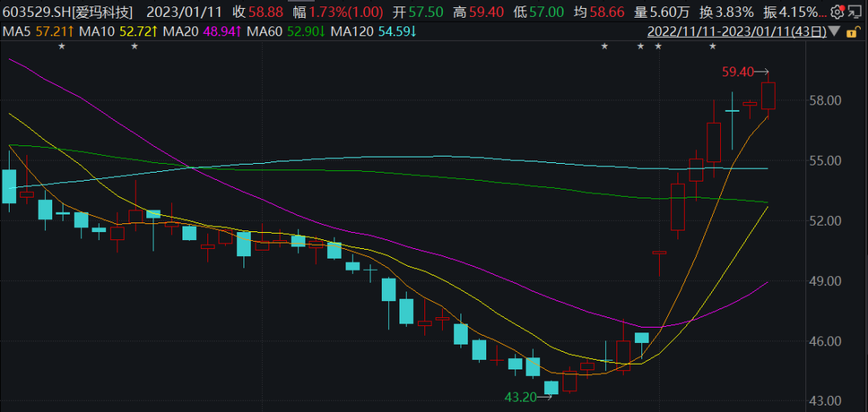
Task: Select the MA5 57.21 indicator label
Action: pos(38,32)
